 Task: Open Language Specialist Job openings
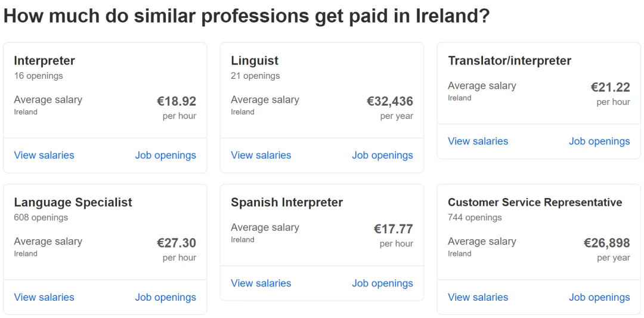165,297
